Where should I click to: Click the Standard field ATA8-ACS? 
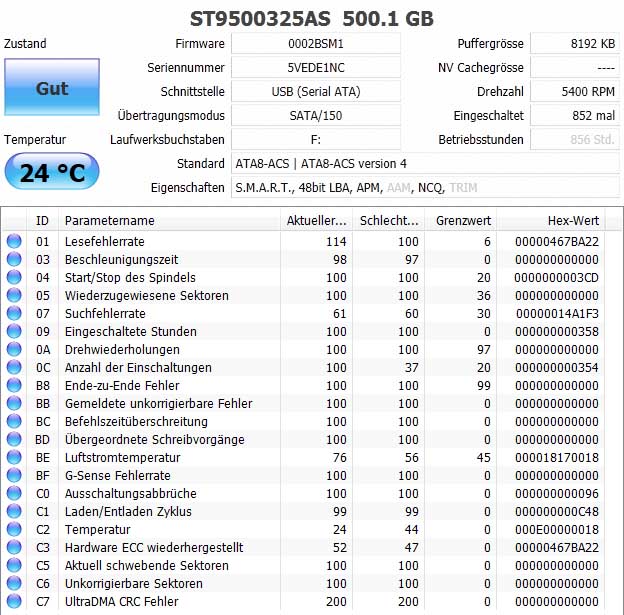(x=425, y=163)
